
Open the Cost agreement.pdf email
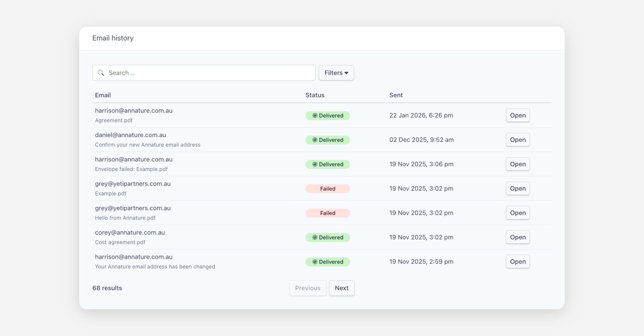518,237
